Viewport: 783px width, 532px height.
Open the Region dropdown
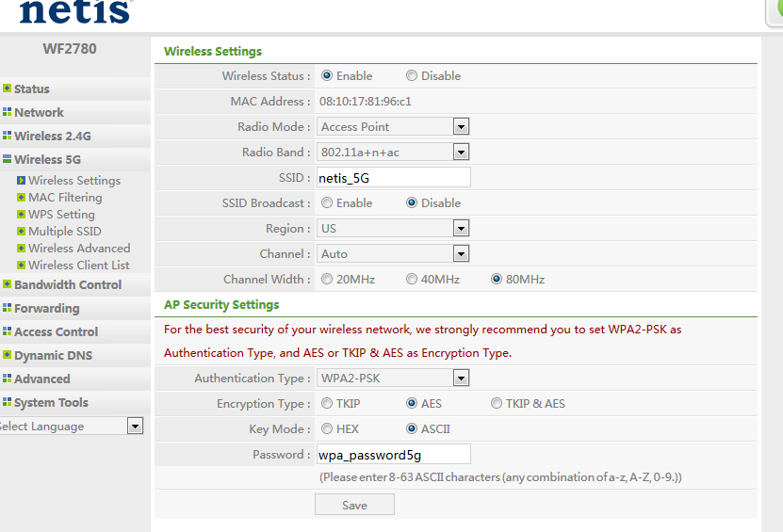(393, 229)
